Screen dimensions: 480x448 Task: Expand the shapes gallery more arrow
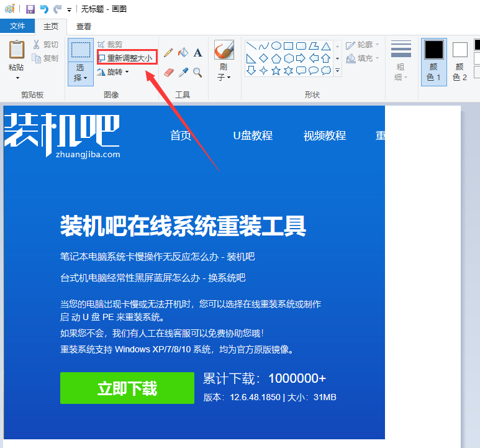[338, 71]
